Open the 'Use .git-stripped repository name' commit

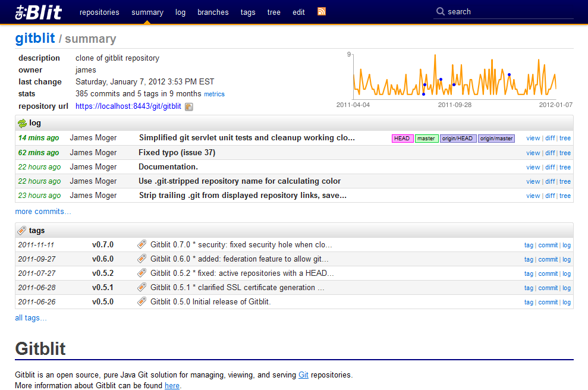pyautogui.click(x=240, y=181)
